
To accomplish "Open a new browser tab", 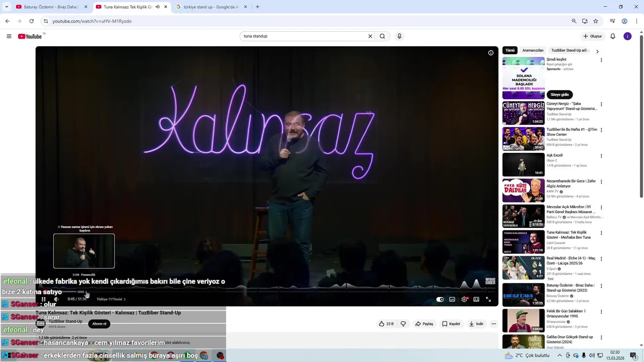I will (x=258, y=7).
